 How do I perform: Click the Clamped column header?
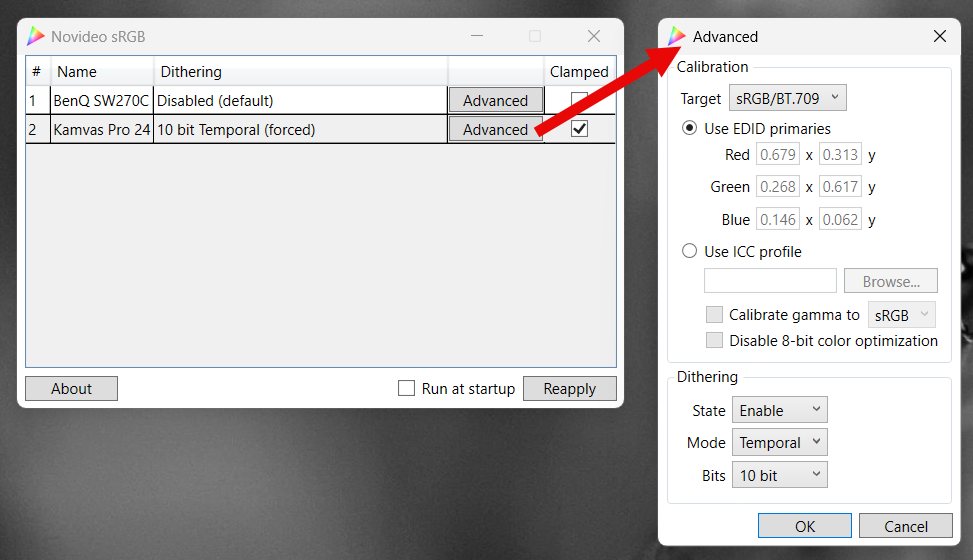click(x=580, y=71)
